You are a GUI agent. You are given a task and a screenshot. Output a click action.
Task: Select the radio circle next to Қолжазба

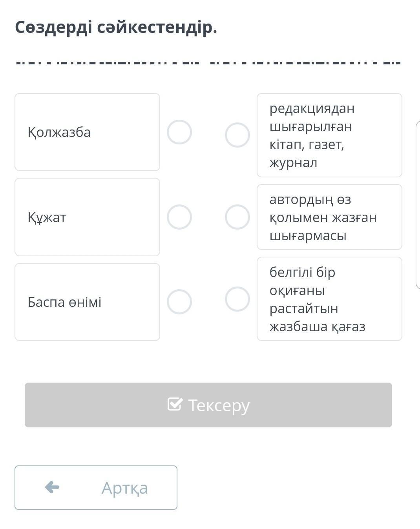[179, 132]
